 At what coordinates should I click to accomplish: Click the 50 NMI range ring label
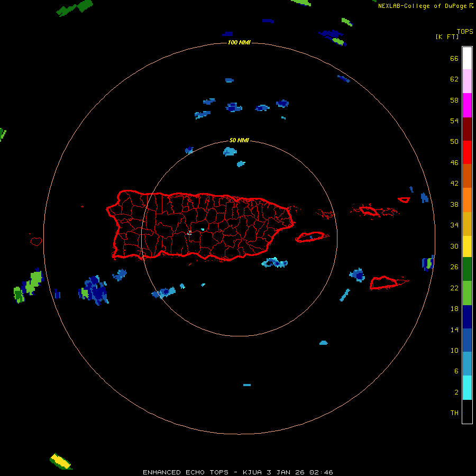pos(239,140)
